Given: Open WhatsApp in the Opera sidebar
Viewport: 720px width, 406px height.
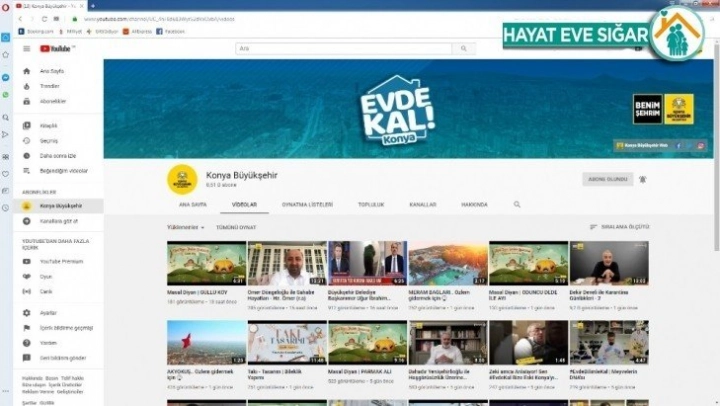Looking at the screenshot, I should click(x=7, y=95).
